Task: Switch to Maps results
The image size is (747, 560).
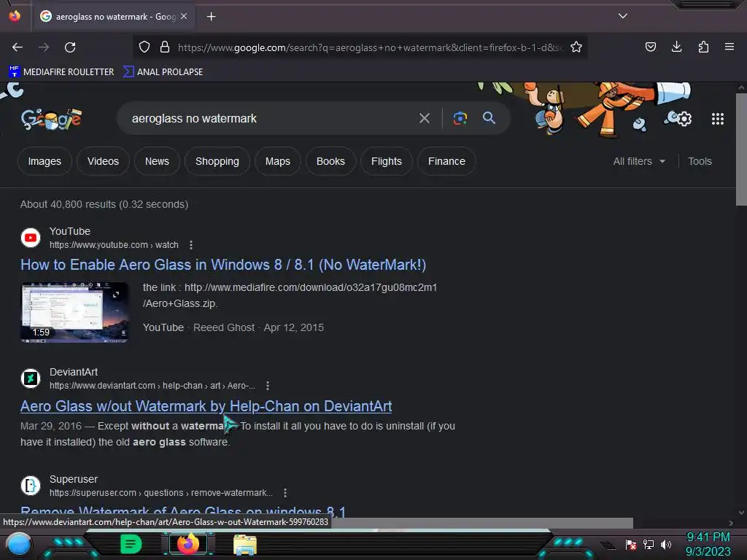Action: coord(278,161)
